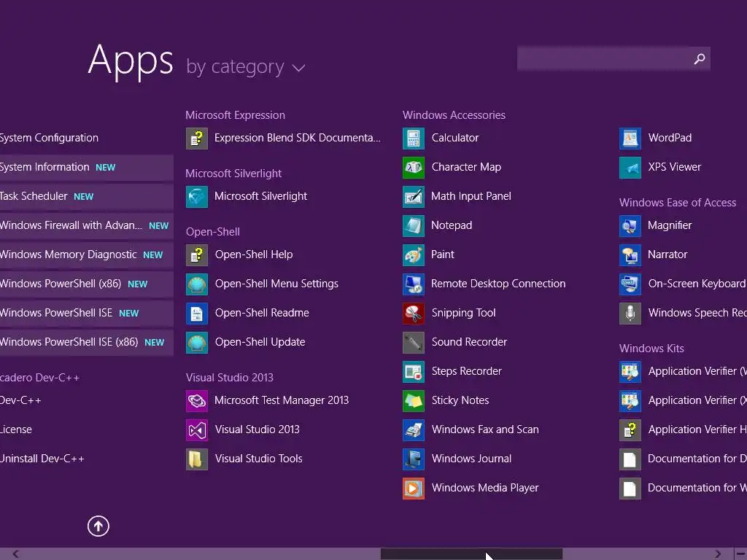
Task: Open 'Documentation for W' entry icon
Action: [x=630, y=489]
